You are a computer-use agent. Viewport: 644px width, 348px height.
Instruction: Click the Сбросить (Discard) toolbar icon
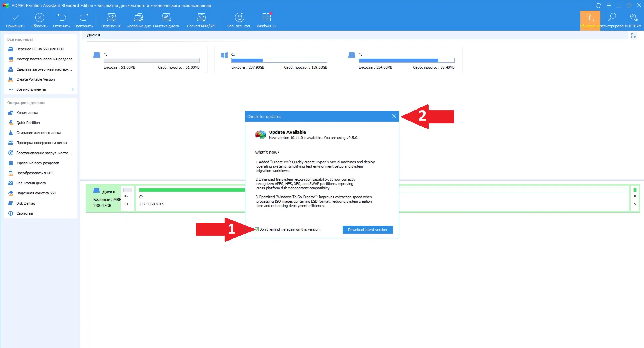click(39, 20)
